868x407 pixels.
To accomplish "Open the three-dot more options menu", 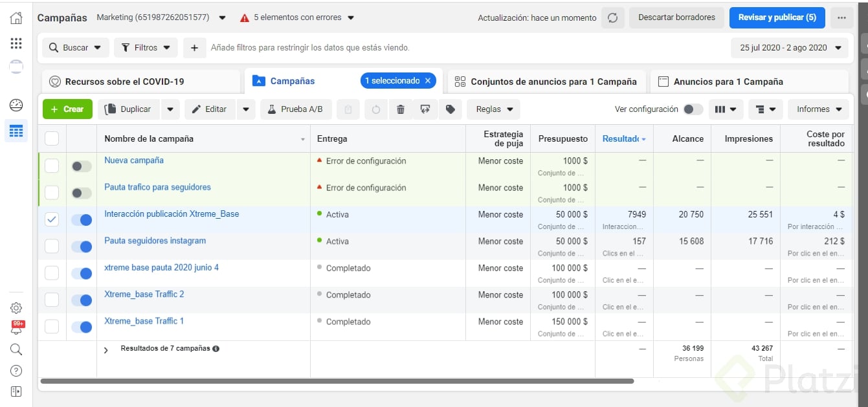I will pos(841,17).
